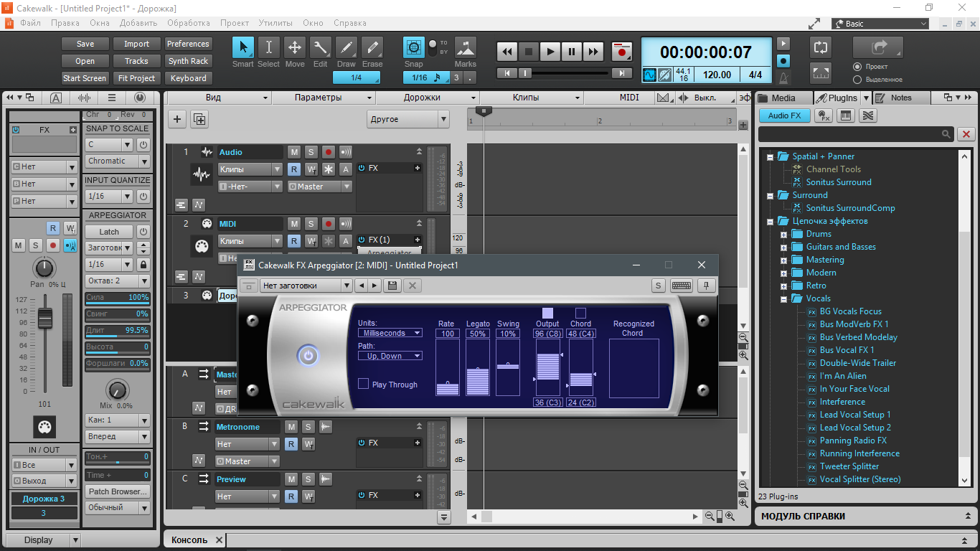This screenshot has width=980, height=551.
Task: Click the Preferences button
Action: coord(189,44)
